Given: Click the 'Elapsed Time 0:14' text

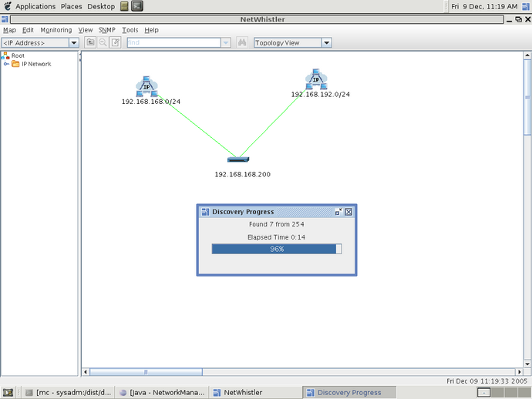Looking at the screenshot, I should [276, 237].
